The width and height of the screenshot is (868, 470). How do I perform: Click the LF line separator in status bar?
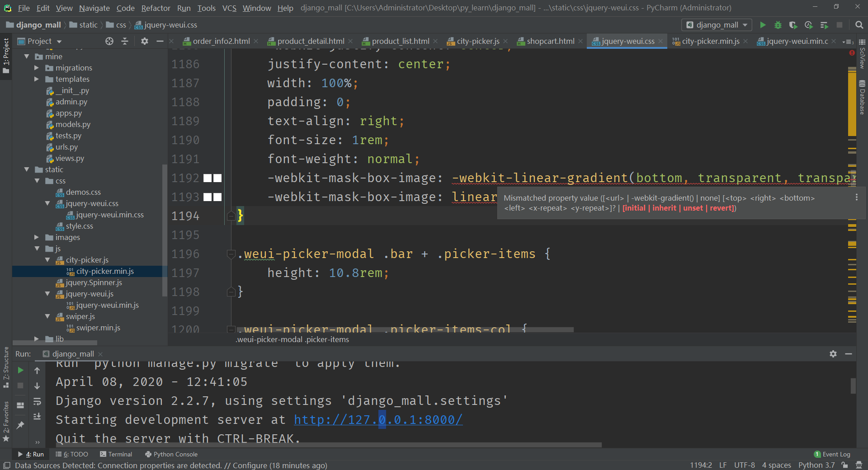[723, 465]
